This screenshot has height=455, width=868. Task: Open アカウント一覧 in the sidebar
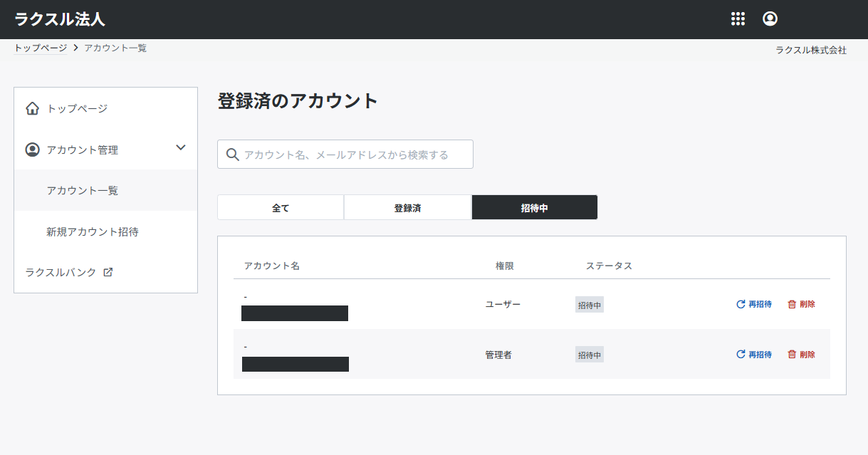(x=83, y=191)
